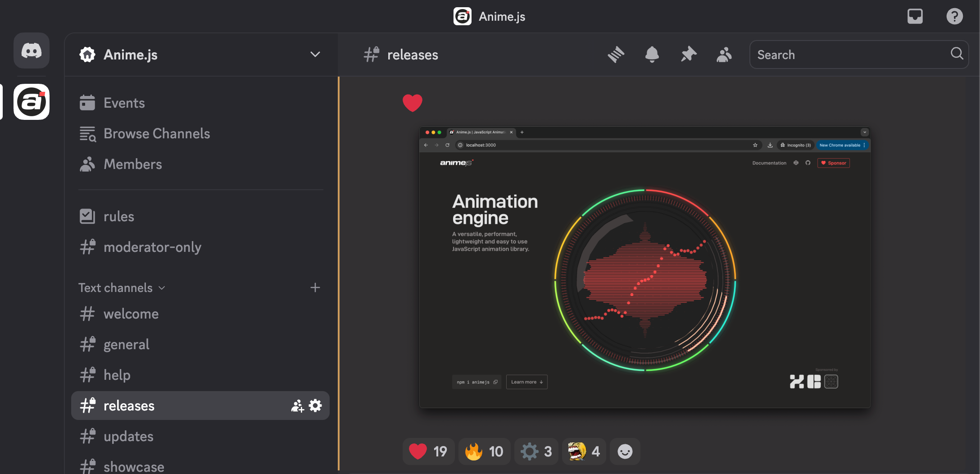Open the help channel
980x474 pixels.
(200, 375)
